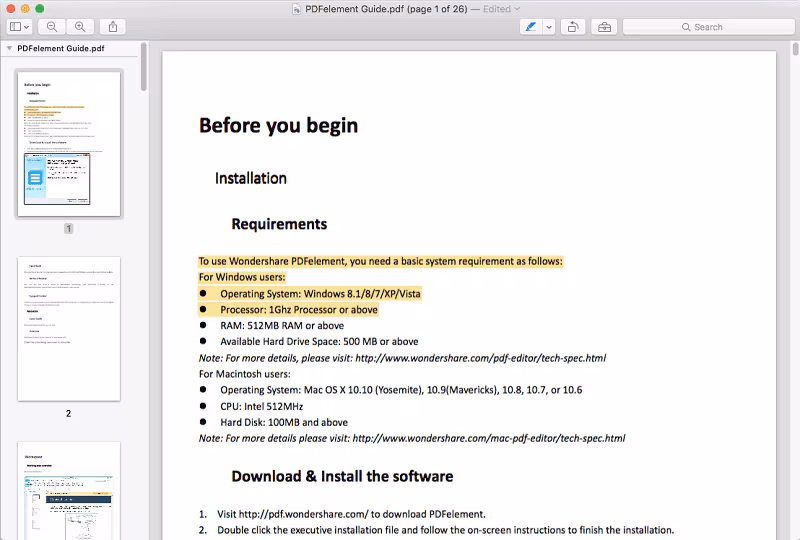The image size is (800, 540).
Task: Click the highlighted 'For Windows users:' line
Action: click(x=242, y=277)
